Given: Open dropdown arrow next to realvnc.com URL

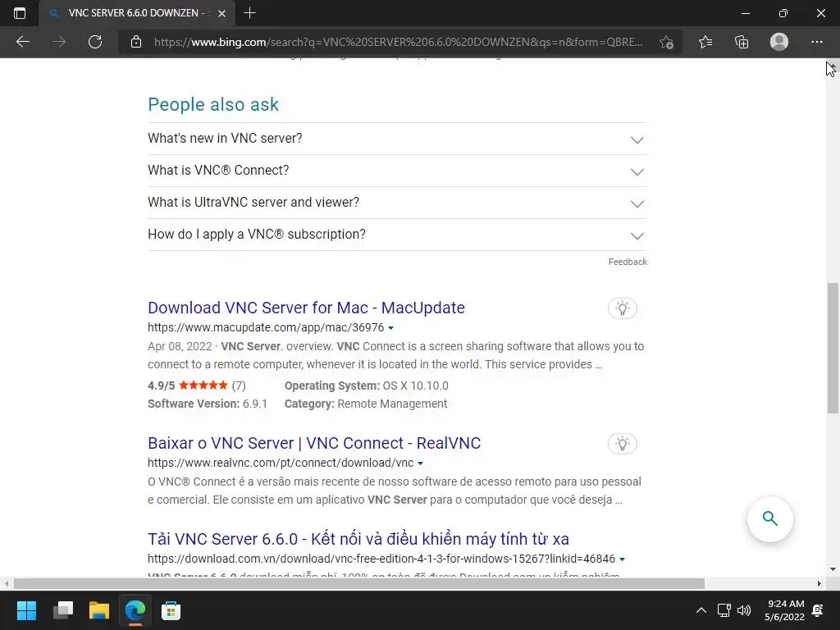Looking at the screenshot, I should tap(421, 463).
